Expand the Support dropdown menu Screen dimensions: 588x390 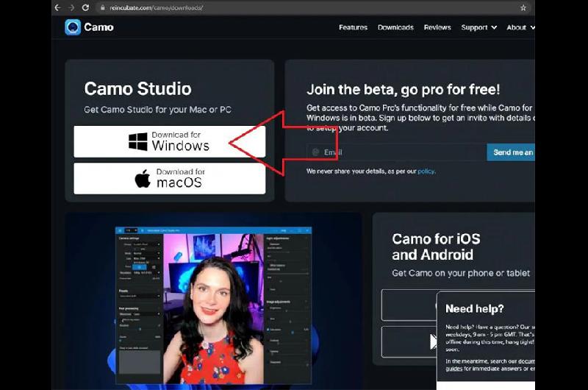pyautogui.click(x=479, y=27)
